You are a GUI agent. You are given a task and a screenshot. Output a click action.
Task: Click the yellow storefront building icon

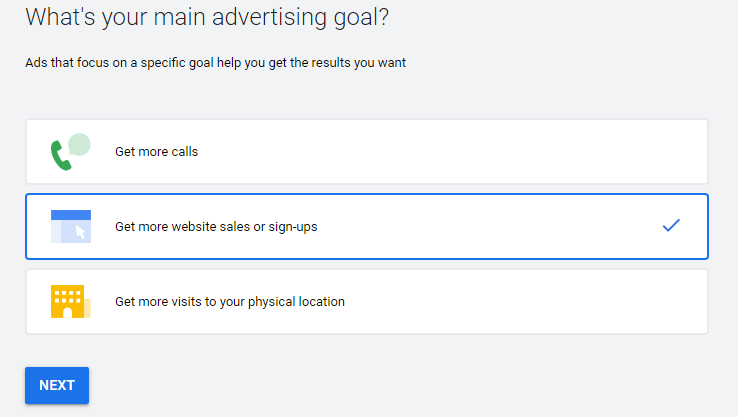tap(67, 301)
